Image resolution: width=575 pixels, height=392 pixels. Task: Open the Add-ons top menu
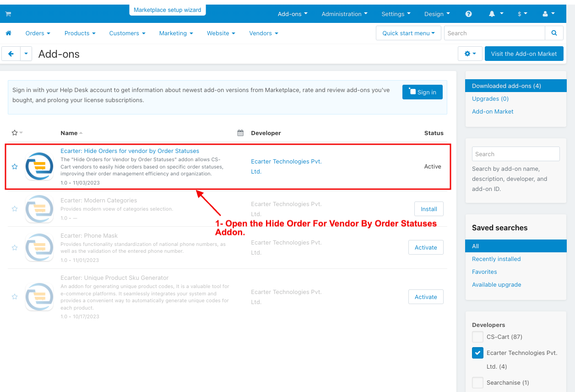[293, 14]
